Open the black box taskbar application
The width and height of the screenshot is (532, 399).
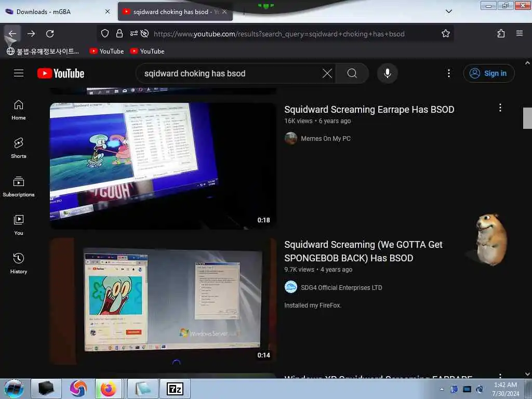[x=46, y=389]
